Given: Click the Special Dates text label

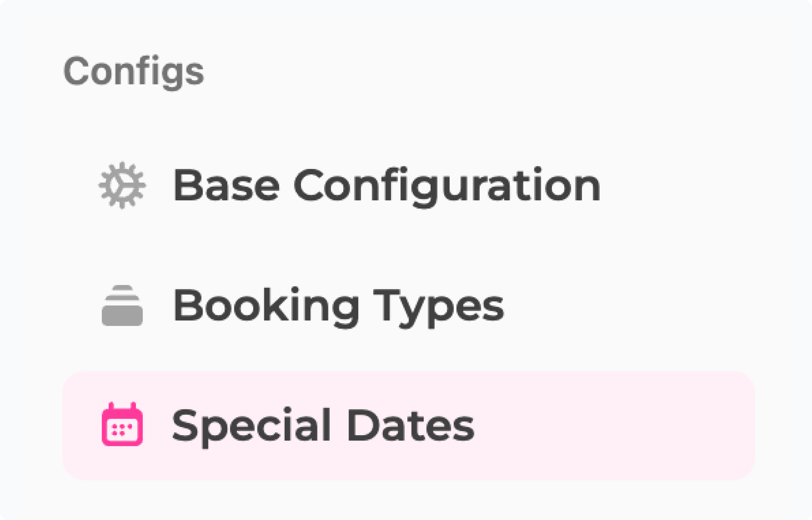Looking at the screenshot, I should click(x=323, y=425).
